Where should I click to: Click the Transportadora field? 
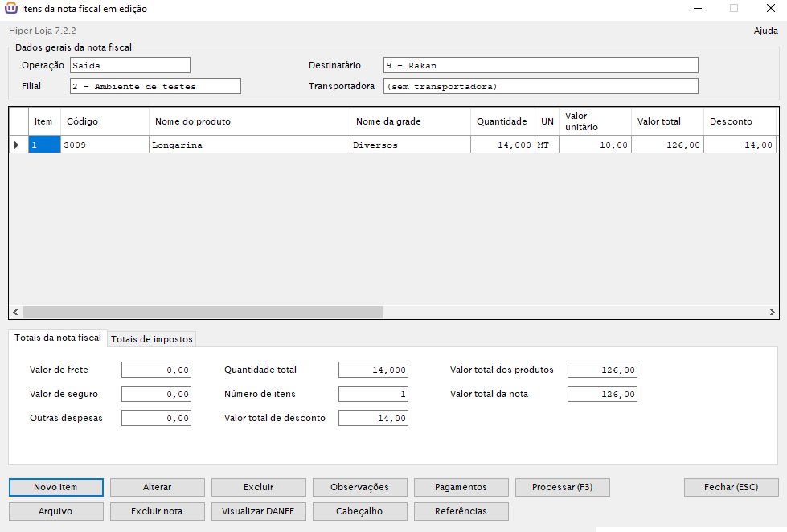click(x=540, y=86)
